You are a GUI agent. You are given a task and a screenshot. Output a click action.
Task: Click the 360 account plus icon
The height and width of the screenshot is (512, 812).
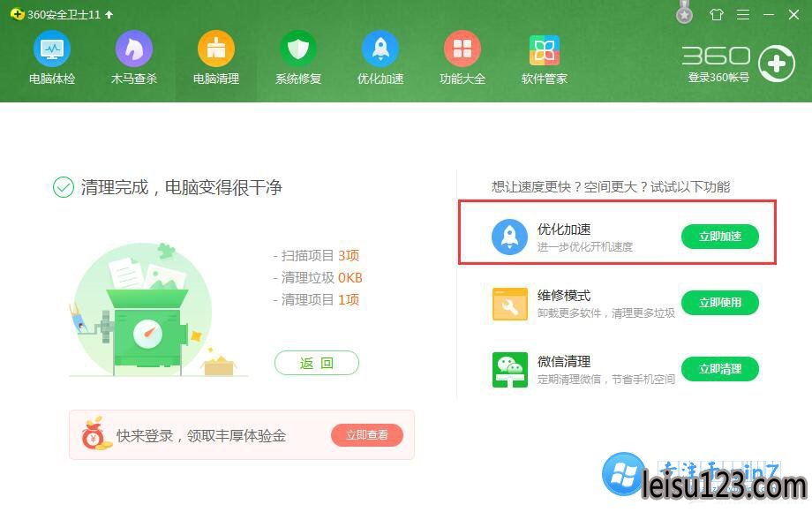point(777,64)
